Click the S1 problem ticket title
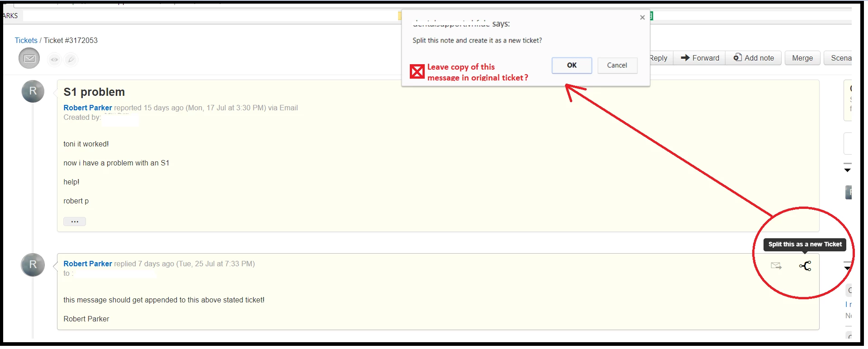This screenshot has width=868, height=349. pyautogui.click(x=94, y=92)
